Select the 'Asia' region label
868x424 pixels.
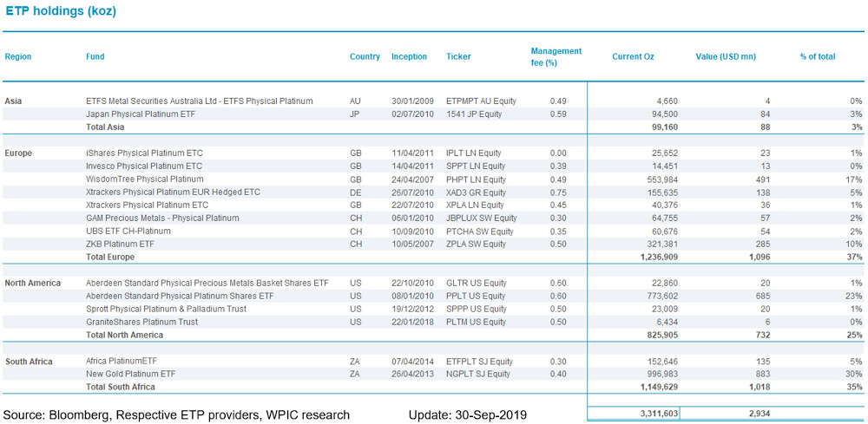click(13, 101)
